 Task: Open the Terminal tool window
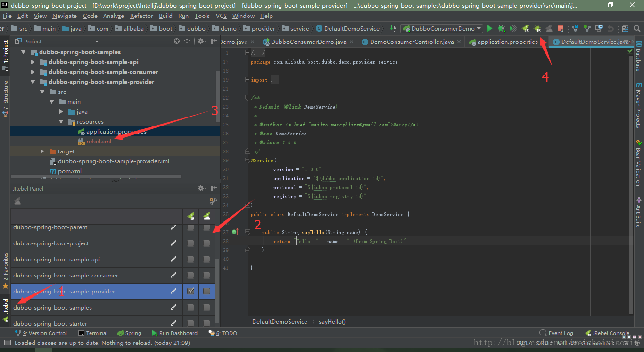(93, 333)
